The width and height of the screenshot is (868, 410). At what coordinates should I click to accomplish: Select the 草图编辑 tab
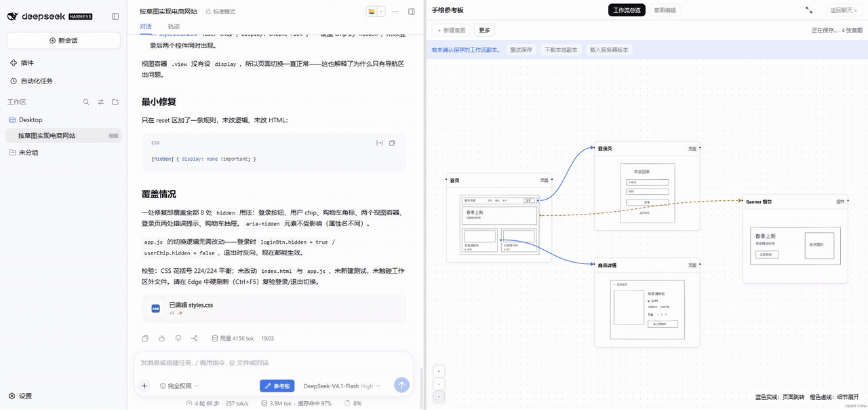[665, 10]
